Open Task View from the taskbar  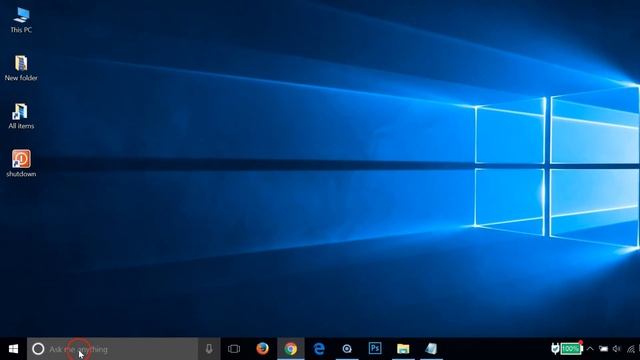[x=234, y=349]
